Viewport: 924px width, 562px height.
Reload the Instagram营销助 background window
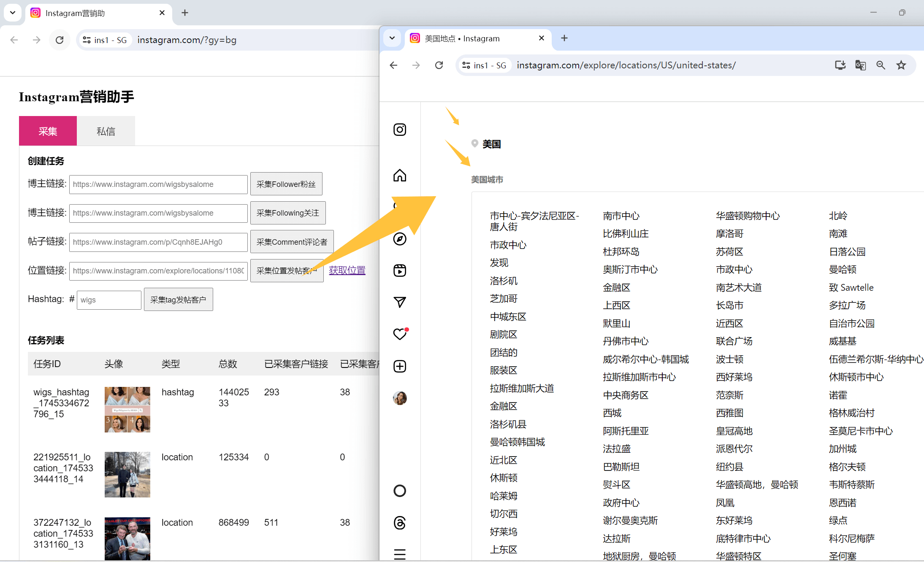(60, 40)
